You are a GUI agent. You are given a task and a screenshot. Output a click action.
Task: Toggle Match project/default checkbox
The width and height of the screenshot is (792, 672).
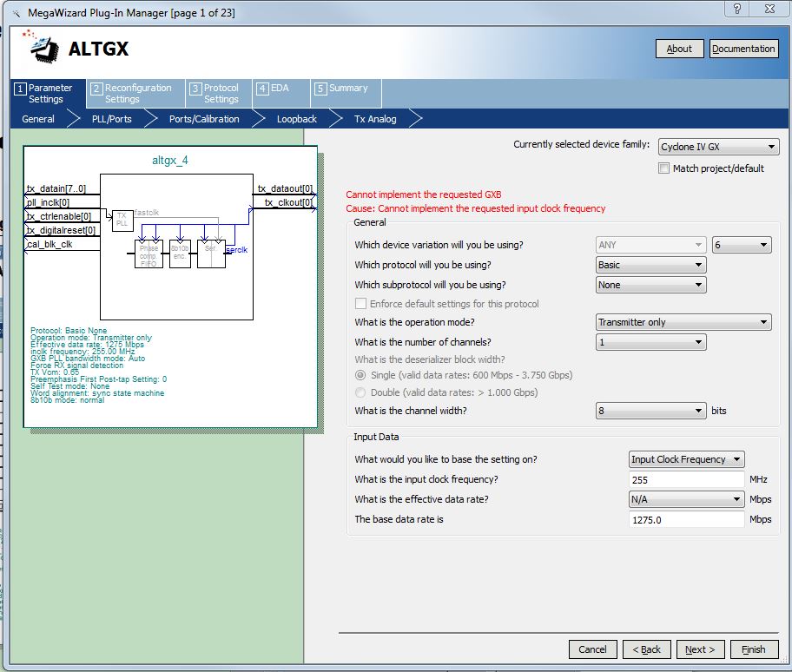(663, 168)
